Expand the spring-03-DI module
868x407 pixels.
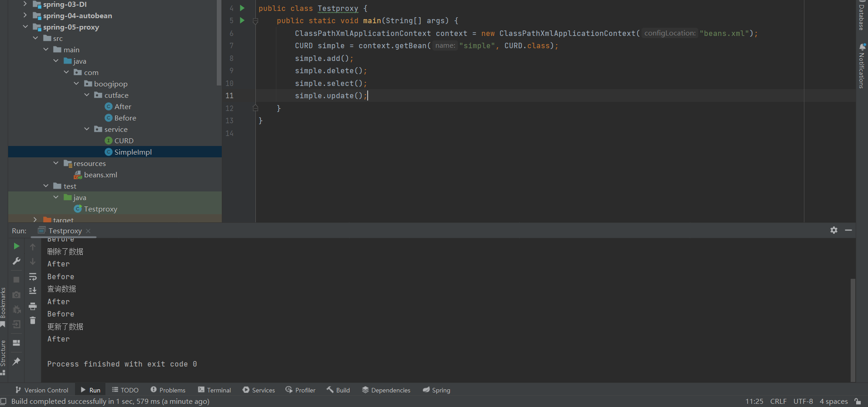point(25,4)
